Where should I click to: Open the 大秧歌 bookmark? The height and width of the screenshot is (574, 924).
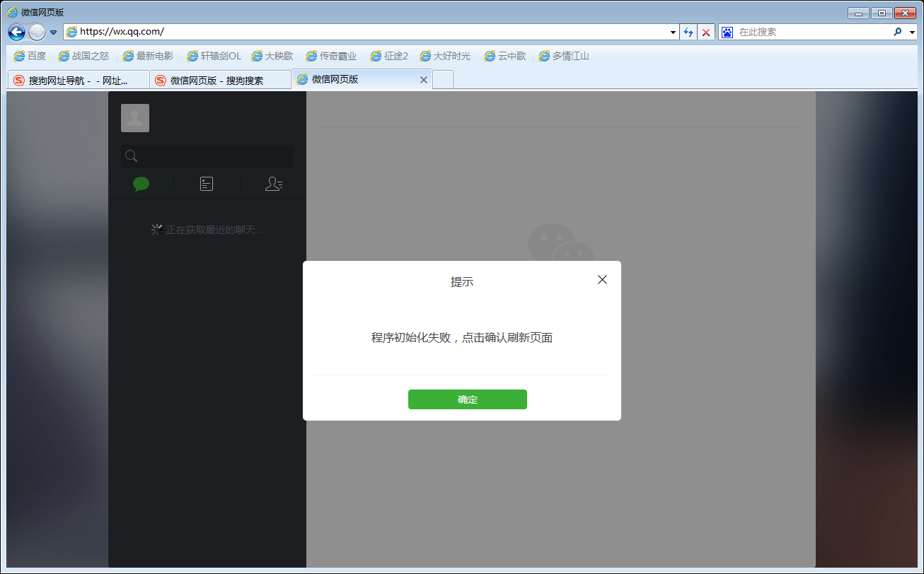pos(272,56)
